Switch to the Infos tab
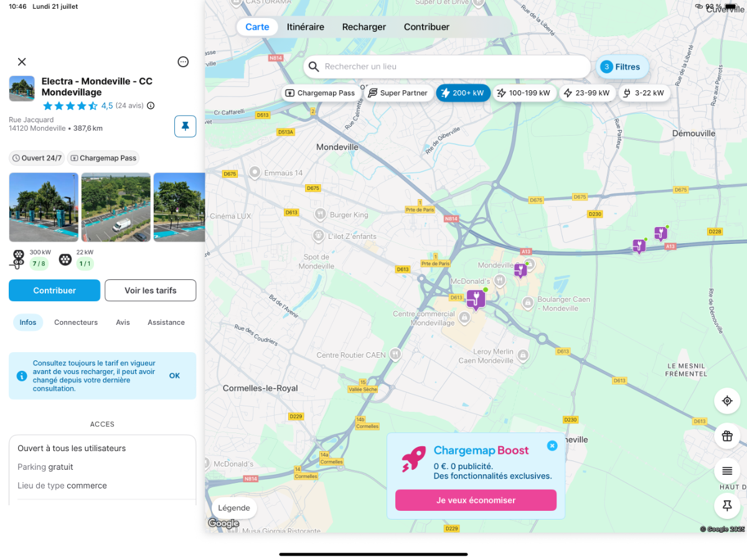The image size is (747, 560). 28,322
